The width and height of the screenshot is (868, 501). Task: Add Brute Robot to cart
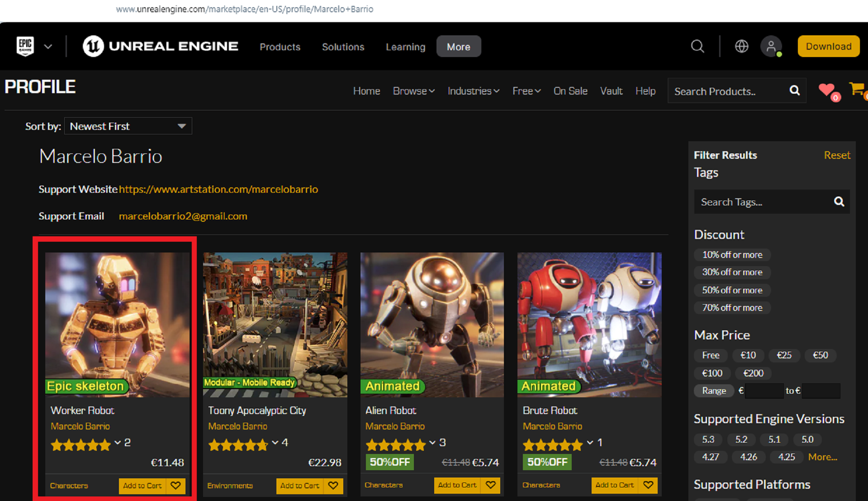[x=614, y=485]
